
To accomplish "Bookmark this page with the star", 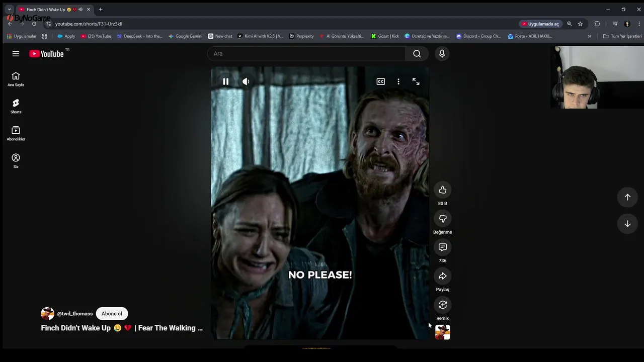I will 580,24.
